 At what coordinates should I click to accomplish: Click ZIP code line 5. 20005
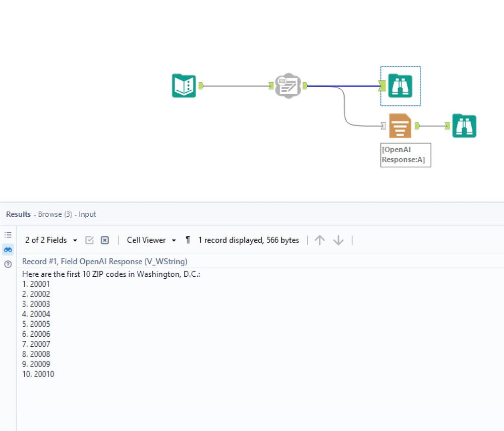click(x=36, y=324)
